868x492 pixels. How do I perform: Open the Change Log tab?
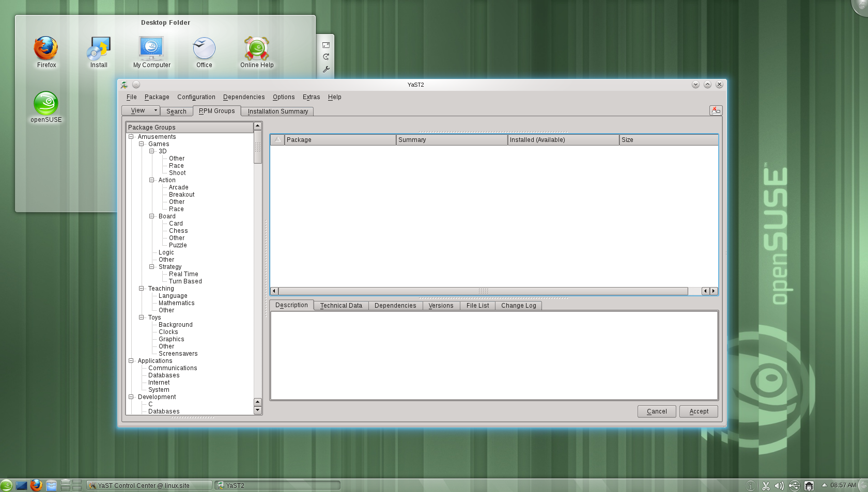pos(519,306)
